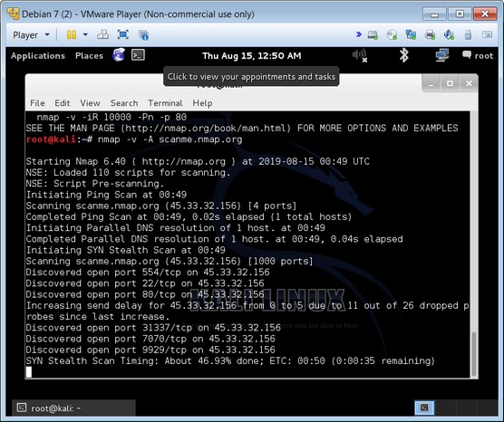Click the send Ctrl+Alt+Del icon
The image size is (504, 422).
[x=102, y=34]
